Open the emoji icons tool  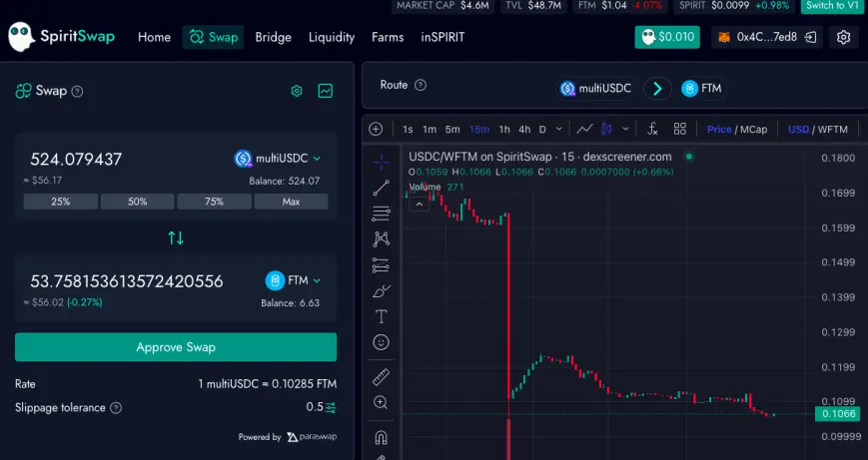381,343
